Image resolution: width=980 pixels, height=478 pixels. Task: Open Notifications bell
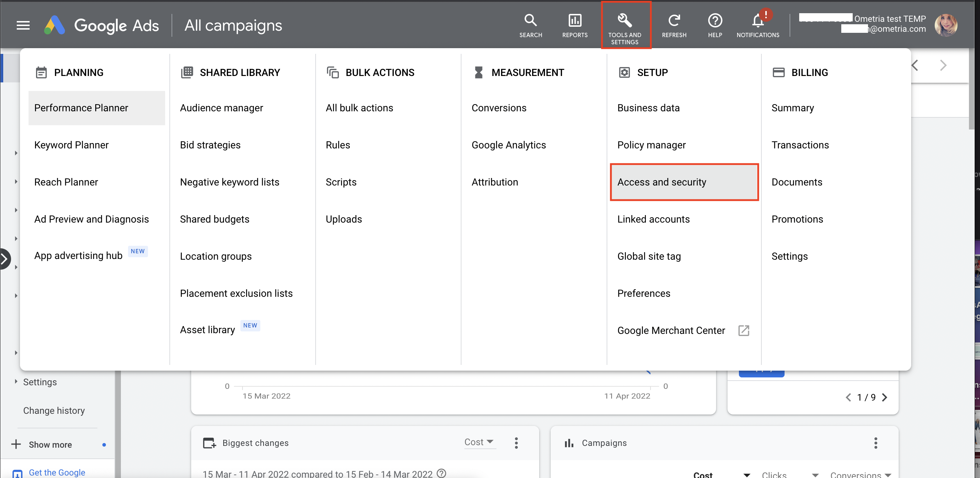tap(758, 25)
